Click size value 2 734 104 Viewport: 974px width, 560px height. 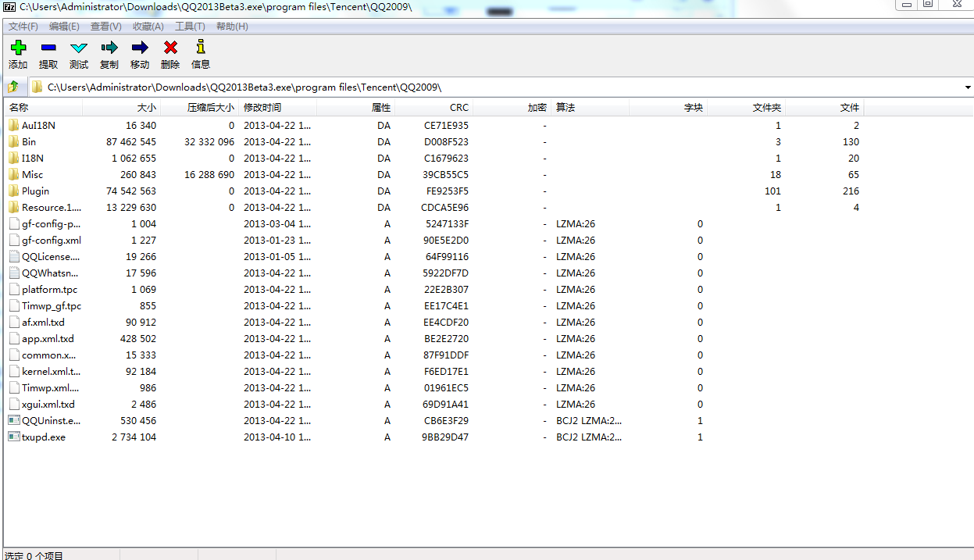click(134, 437)
